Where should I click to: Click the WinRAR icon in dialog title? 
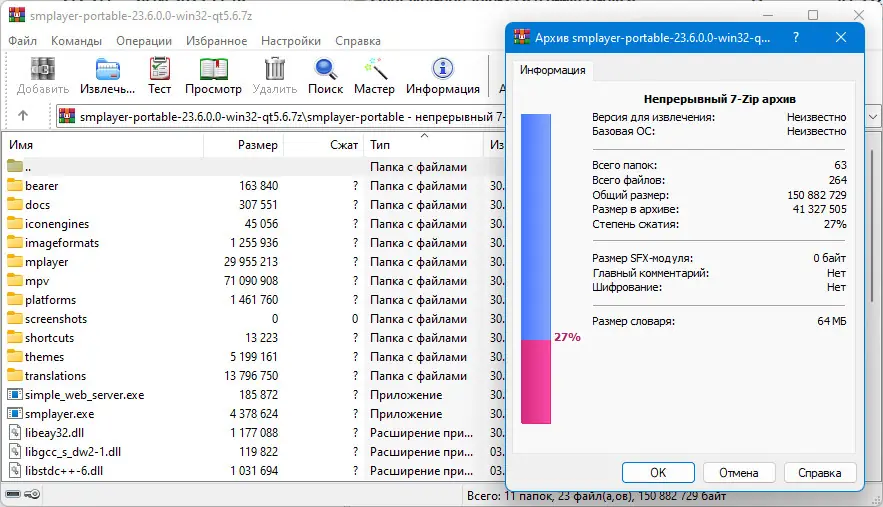pos(521,37)
